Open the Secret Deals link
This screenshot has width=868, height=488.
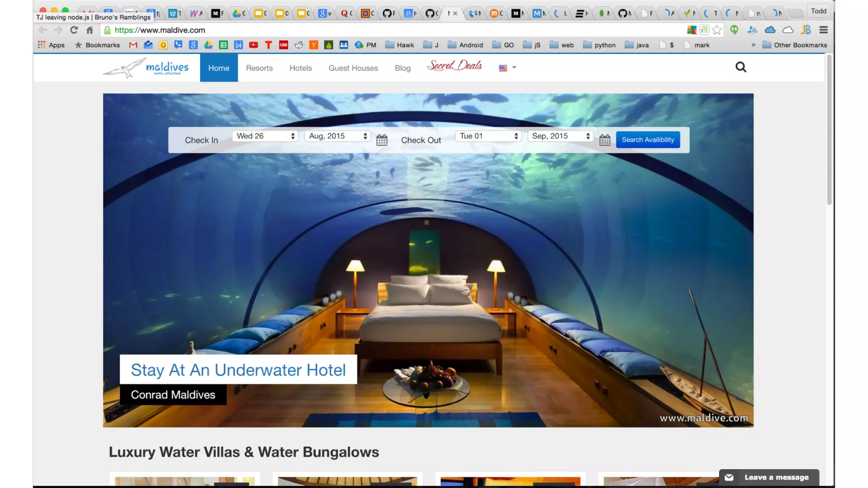click(x=454, y=66)
